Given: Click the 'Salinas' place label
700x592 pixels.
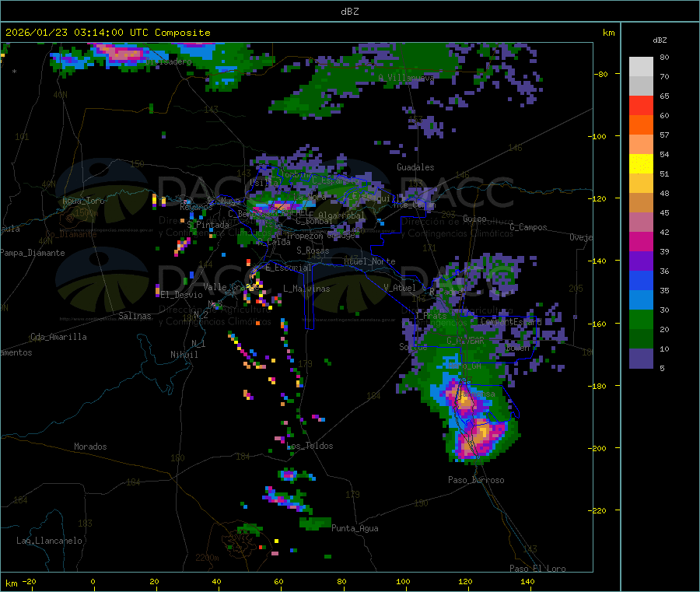Looking at the screenshot, I should 135,316.
